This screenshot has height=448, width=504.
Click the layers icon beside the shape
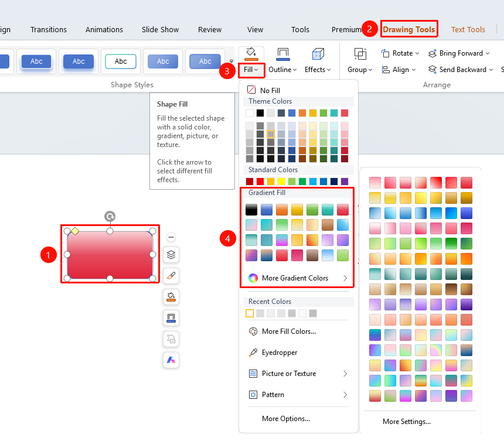click(171, 255)
